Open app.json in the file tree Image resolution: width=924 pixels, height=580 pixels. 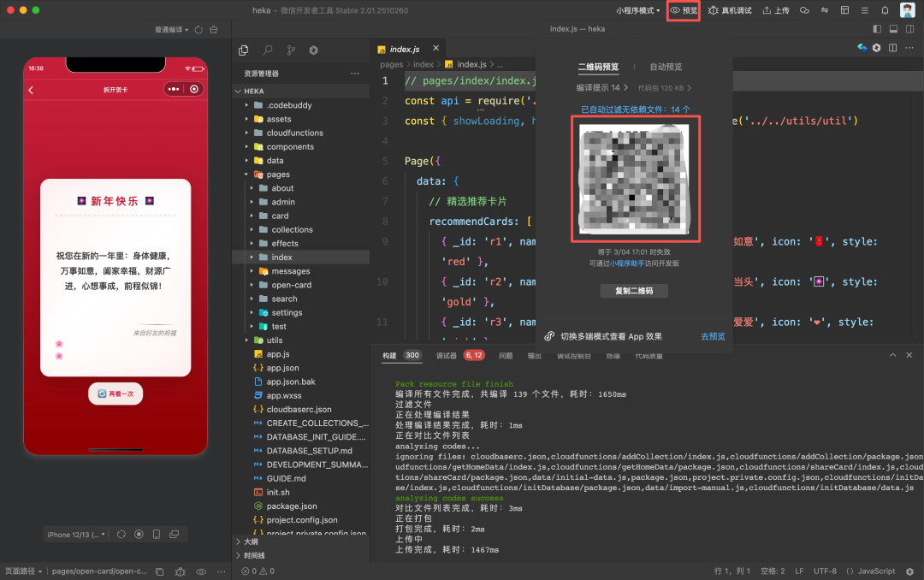point(282,368)
